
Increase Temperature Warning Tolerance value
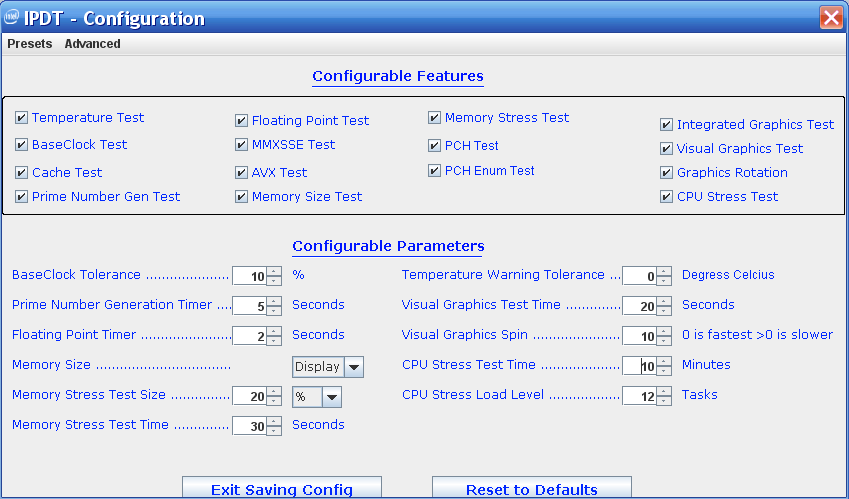pos(664,272)
